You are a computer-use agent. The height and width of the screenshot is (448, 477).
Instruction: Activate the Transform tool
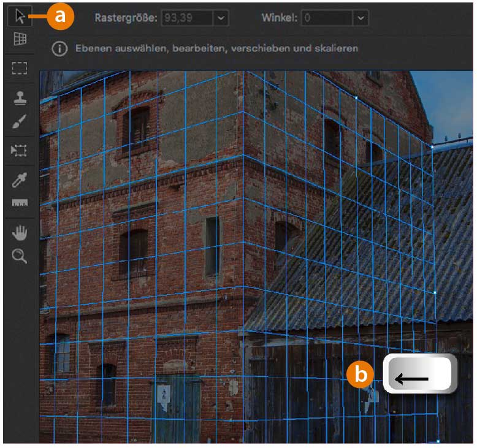coord(19,150)
